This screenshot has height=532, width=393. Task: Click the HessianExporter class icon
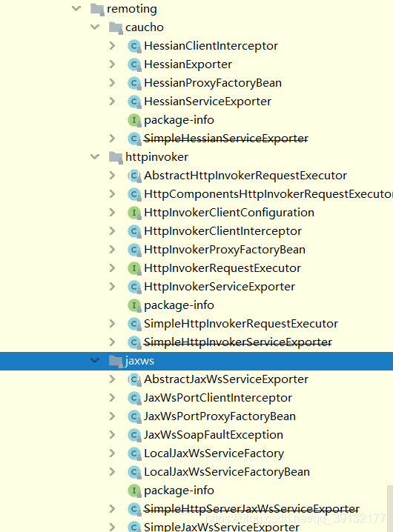pyautogui.click(x=134, y=64)
